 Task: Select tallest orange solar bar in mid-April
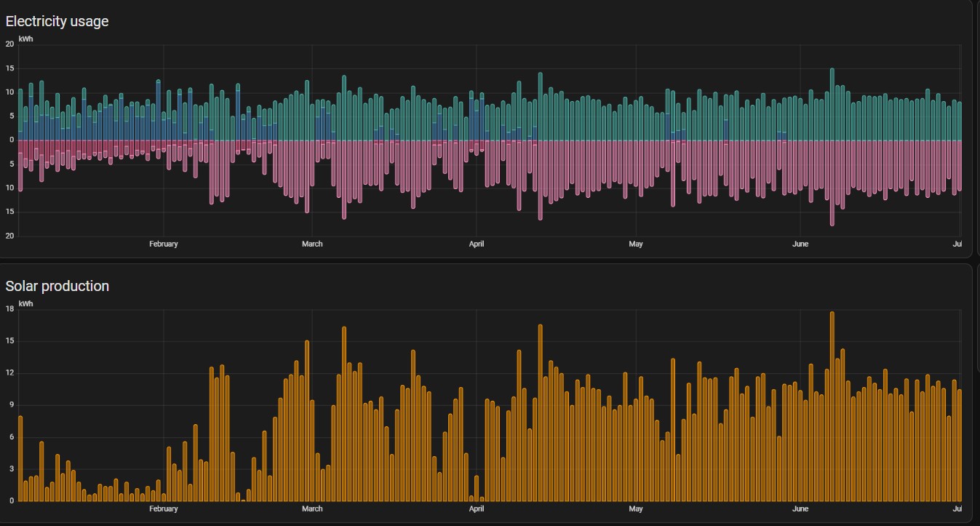coord(540,415)
